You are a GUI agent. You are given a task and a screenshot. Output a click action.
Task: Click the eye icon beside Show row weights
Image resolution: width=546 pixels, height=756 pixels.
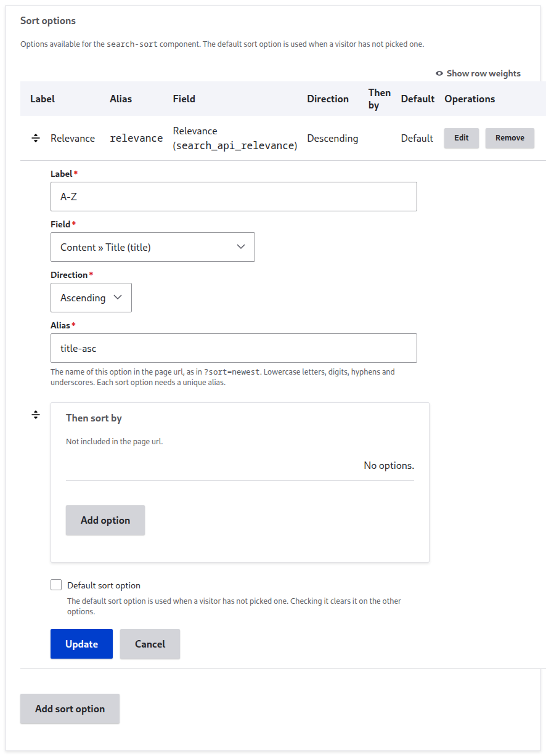[439, 73]
